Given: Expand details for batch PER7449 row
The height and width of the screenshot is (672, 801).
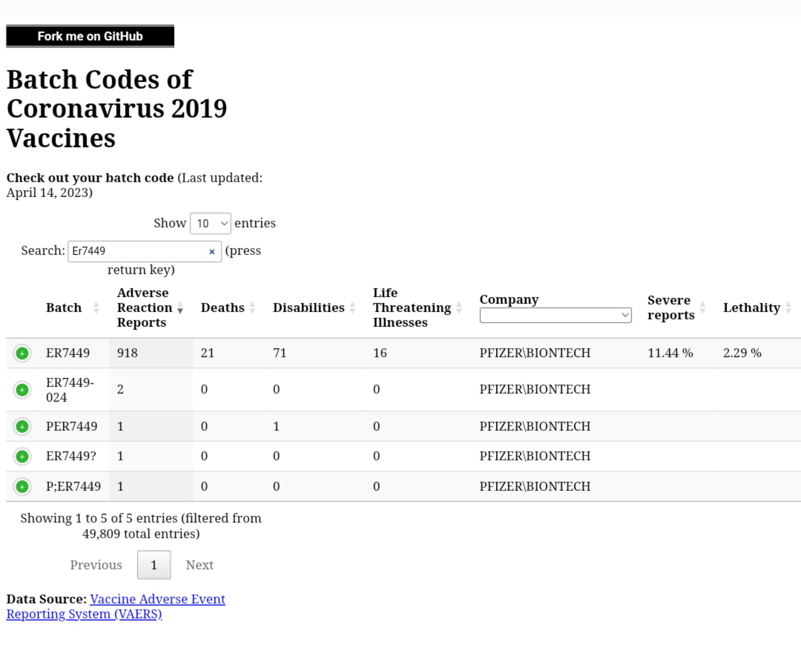Looking at the screenshot, I should point(22,426).
